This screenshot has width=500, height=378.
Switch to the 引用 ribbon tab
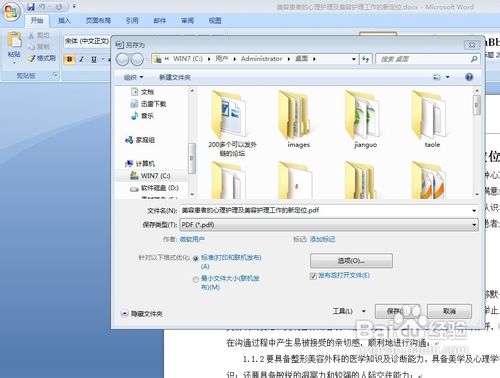coord(132,21)
